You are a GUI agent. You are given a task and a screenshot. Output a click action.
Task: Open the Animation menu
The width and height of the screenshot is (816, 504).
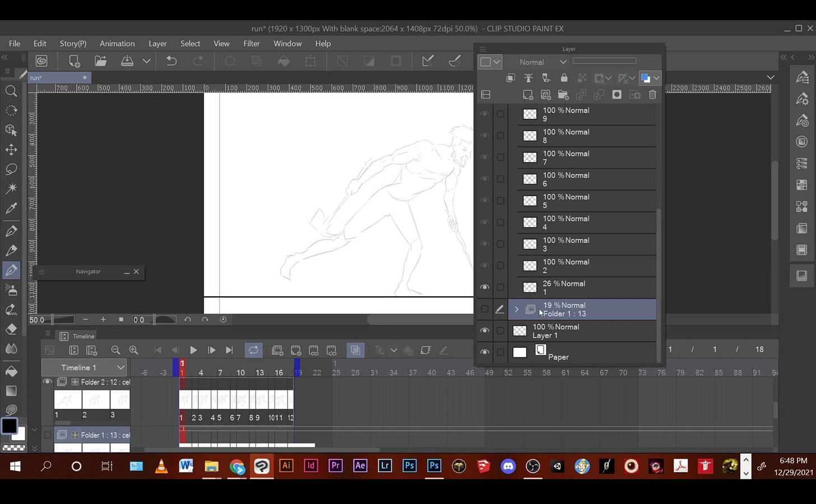pos(117,43)
